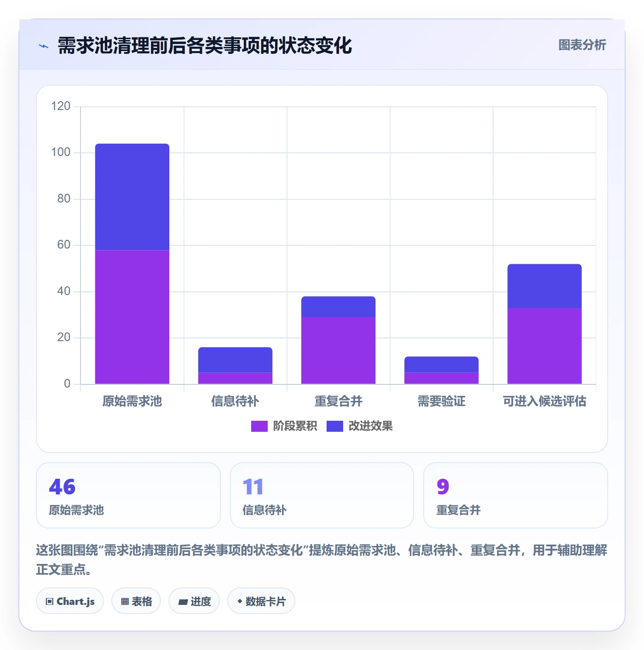Click the purple segment of 重复合并 bar
Image resolution: width=644 pixels, height=650 pixels.
click(x=338, y=350)
